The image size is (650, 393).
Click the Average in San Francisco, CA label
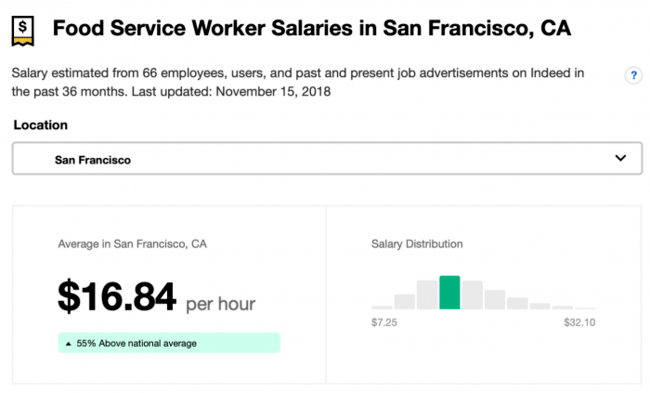coord(132,244)
